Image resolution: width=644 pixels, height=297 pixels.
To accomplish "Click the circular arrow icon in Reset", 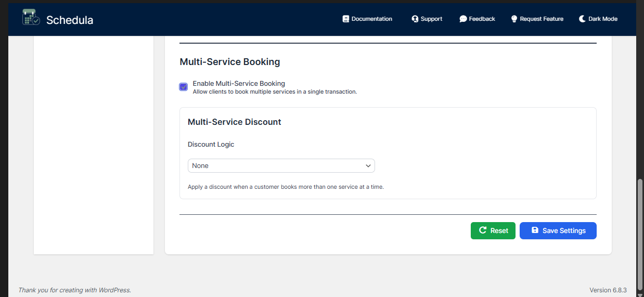I will coord(483,230).
